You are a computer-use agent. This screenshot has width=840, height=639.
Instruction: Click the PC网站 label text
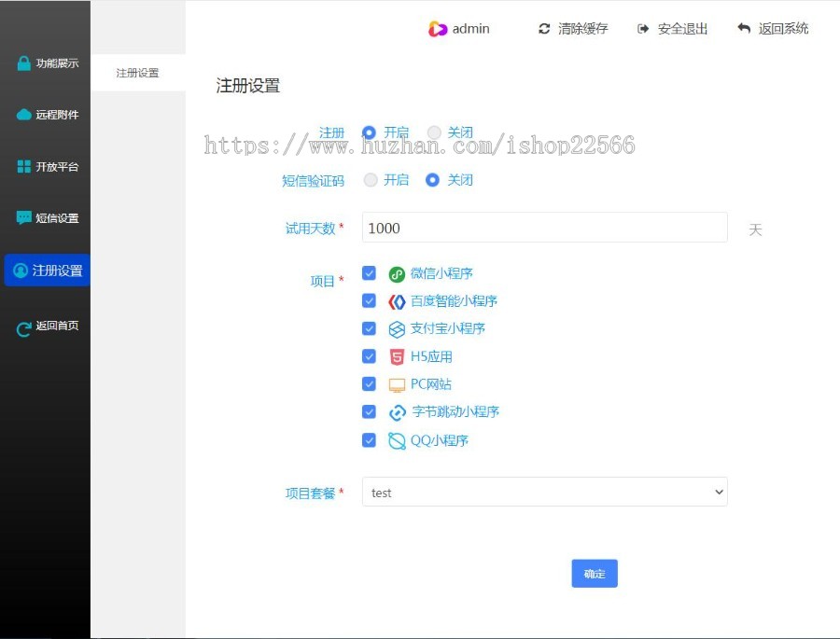(430, 384)
